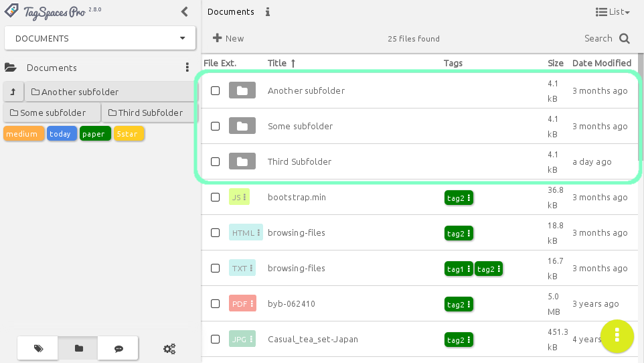The width and height of the screenshot is (644, 363).
Task: Open settings with the gears icon
Action: pyautogui.click(x=169, y=348)
